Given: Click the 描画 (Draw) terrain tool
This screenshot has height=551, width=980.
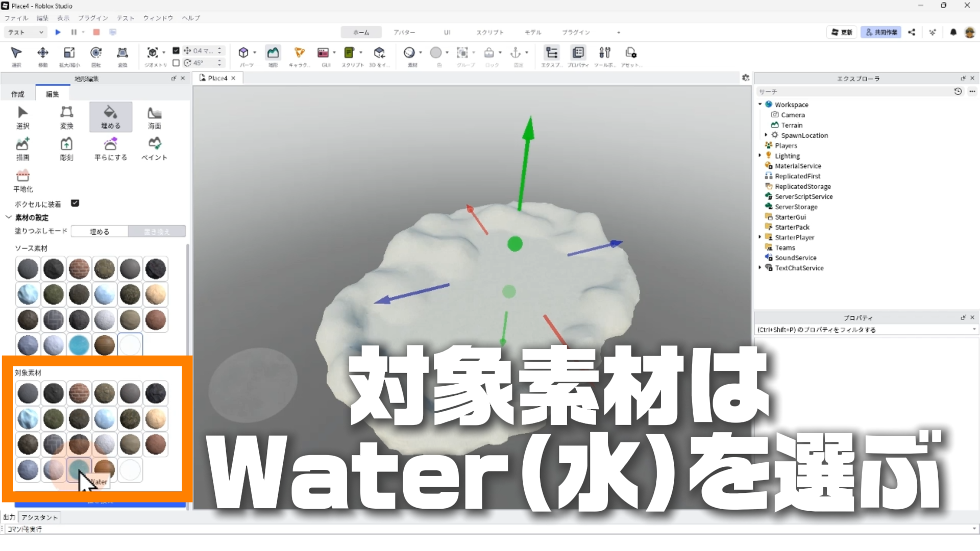Looking at the screenshot, I should pos(22,148).
